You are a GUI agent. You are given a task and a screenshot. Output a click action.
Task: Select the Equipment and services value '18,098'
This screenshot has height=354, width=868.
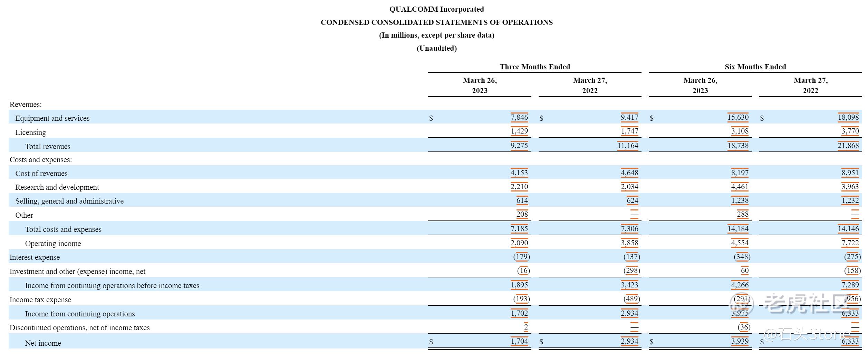848,117
